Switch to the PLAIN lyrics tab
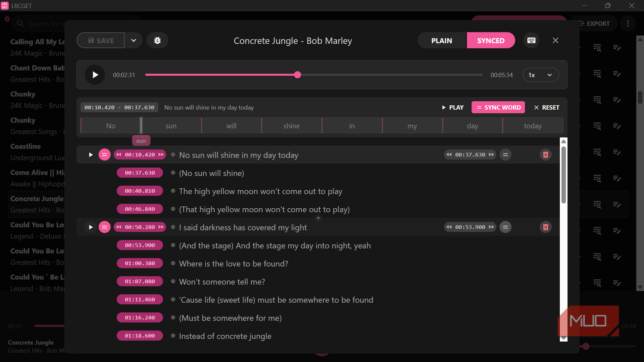644x362 pixels. click(x=442, y=41)
